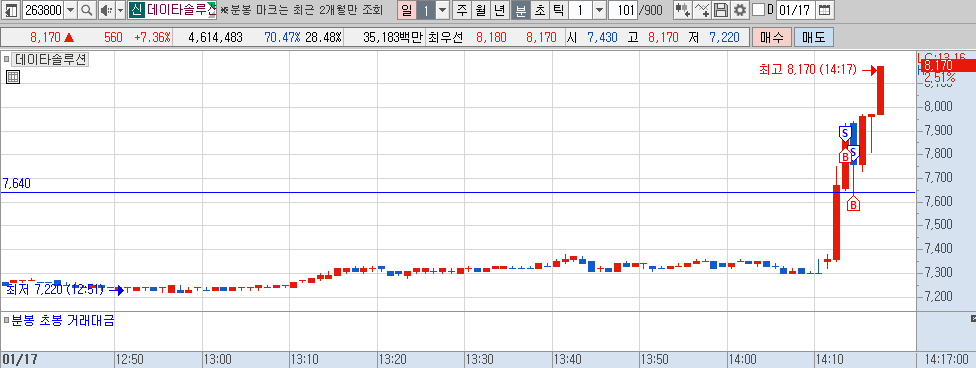Toggle the 데이타솔루션 price series checkbox
The height and width of the screenshot is (368, 976).
(7, 60)
